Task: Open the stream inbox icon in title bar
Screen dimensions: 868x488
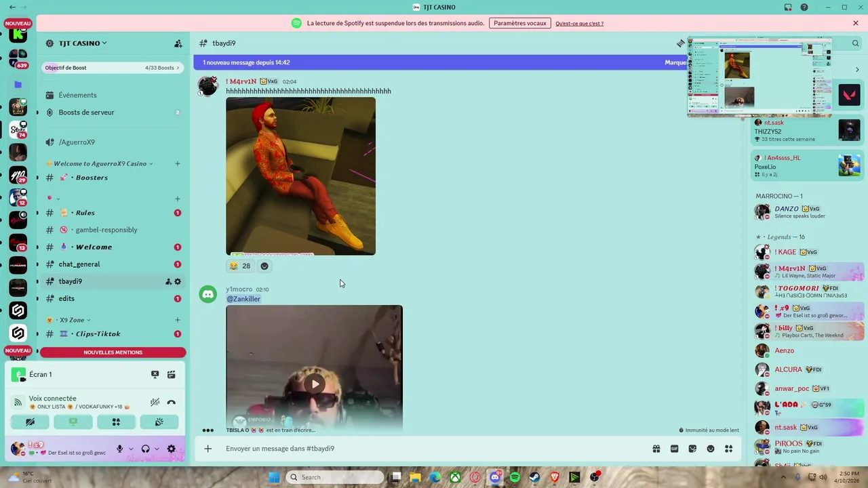Action: [x=788, y=7]
